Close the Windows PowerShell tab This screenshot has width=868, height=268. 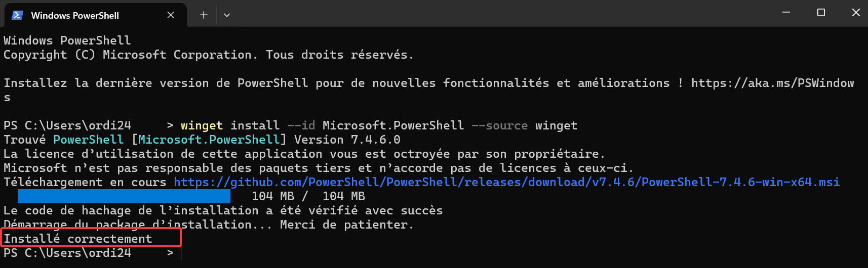(x=171, y=15)
